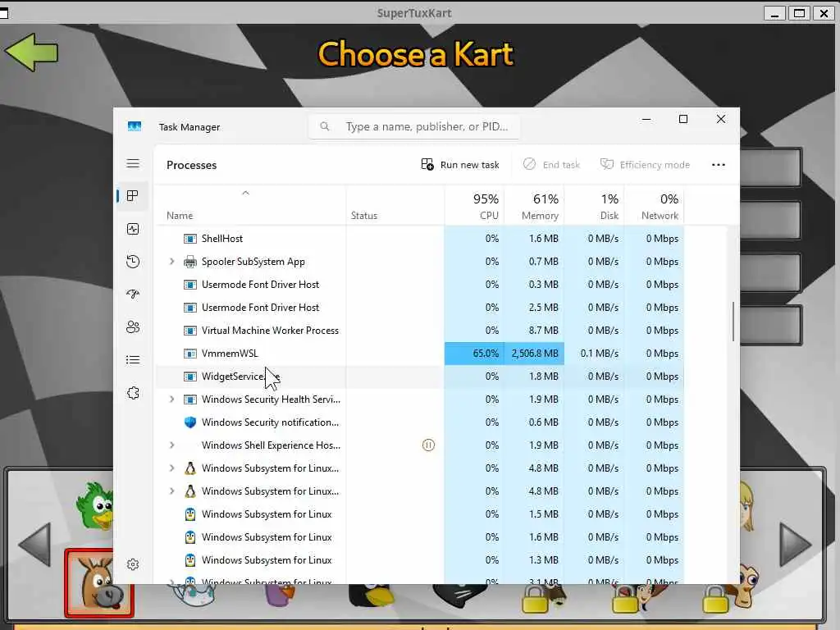Viewport: 840px width, 630px height.
Task: Open Task Manager settings gear
Action: (133, 564)
